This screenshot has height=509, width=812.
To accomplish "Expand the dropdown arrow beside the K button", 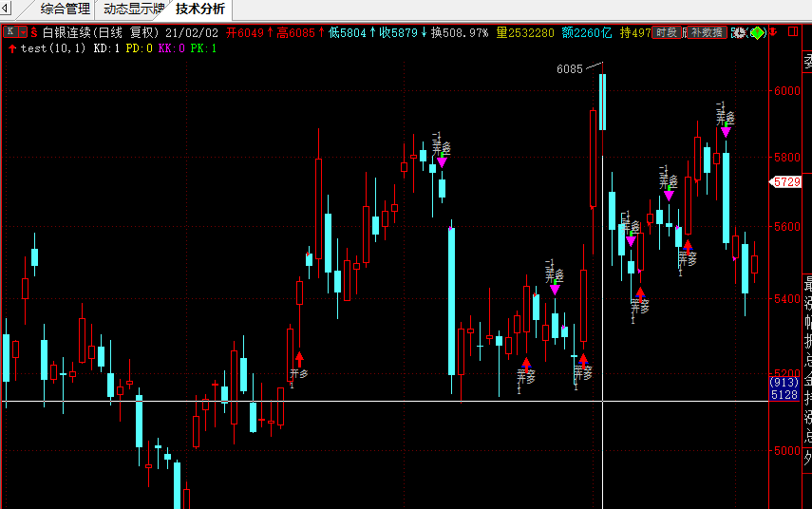I will click(23, 32).
